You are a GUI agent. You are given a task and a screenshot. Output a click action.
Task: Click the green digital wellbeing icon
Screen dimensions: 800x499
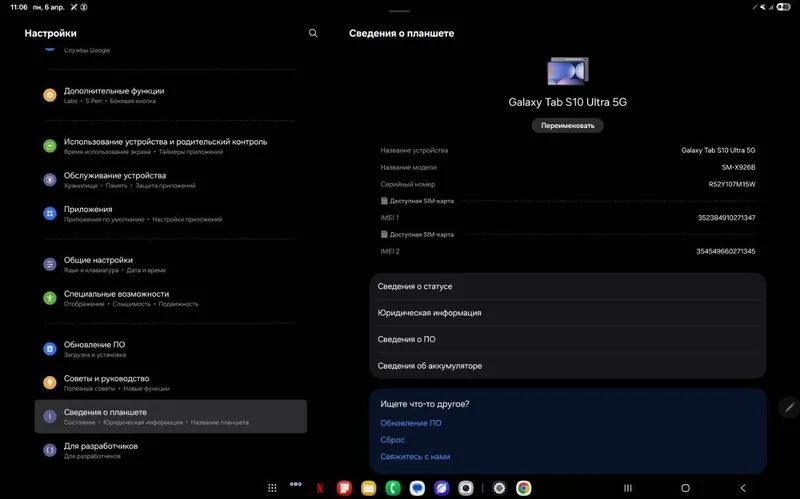click(x=49, y=146)
